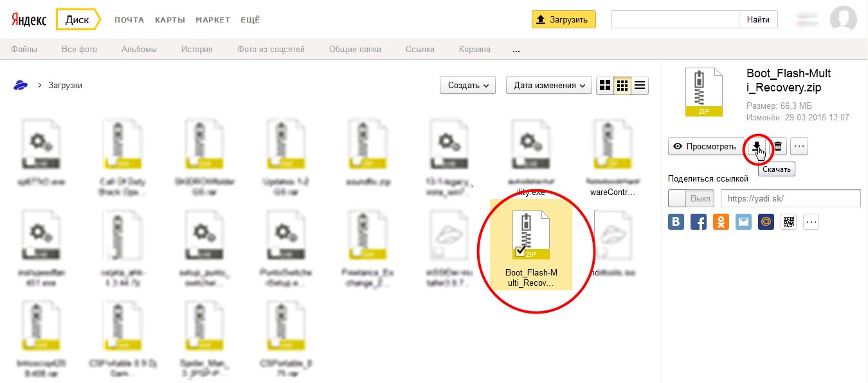Viewport: 868px width, 383px height.
Task: Click the trash delete icon
Action: pos(777,146)
